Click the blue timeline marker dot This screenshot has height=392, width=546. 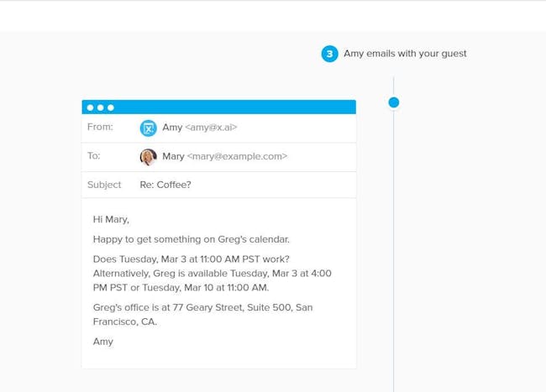coord(394,102)
